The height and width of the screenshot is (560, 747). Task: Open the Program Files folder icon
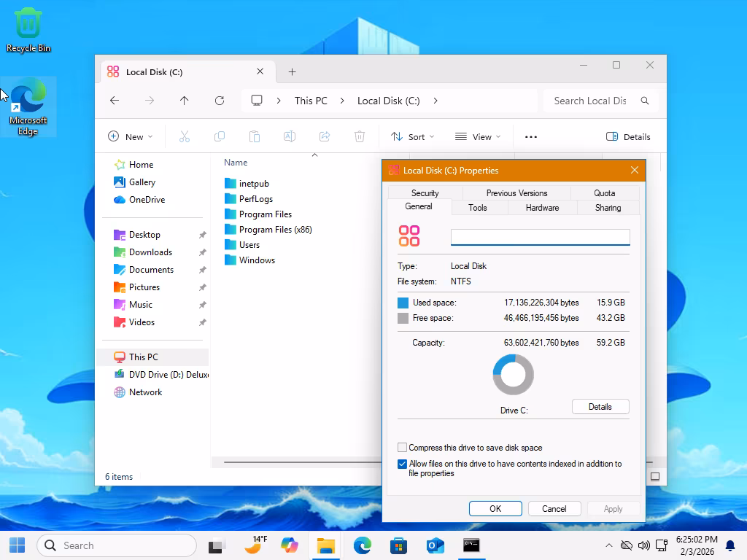point(231,214)
